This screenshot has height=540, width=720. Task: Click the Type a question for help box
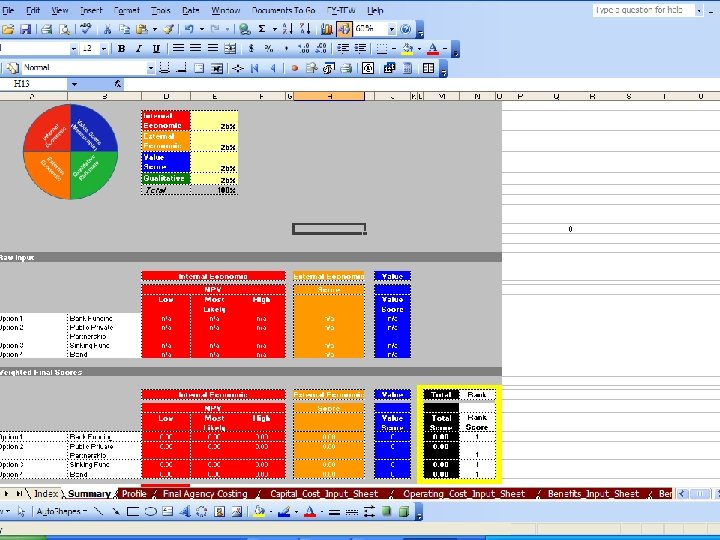pyautogui.click(x=643, y=10)
